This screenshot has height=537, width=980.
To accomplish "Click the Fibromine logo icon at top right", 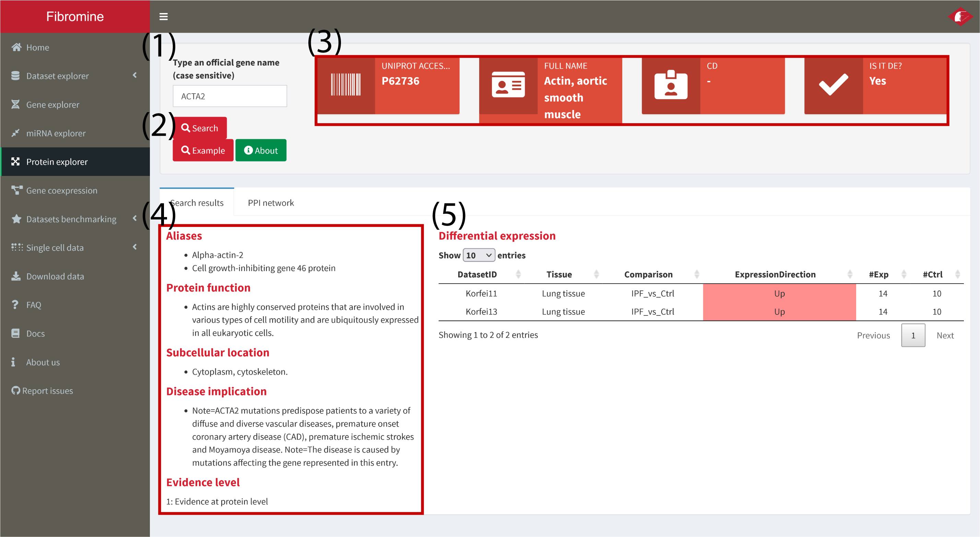I will (x=960, y=16).
